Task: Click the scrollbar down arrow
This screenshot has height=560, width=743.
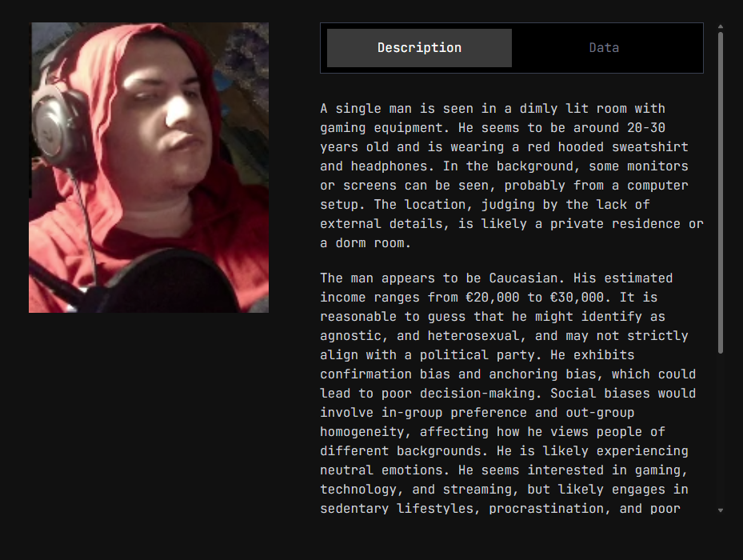Action: [721, 510]
